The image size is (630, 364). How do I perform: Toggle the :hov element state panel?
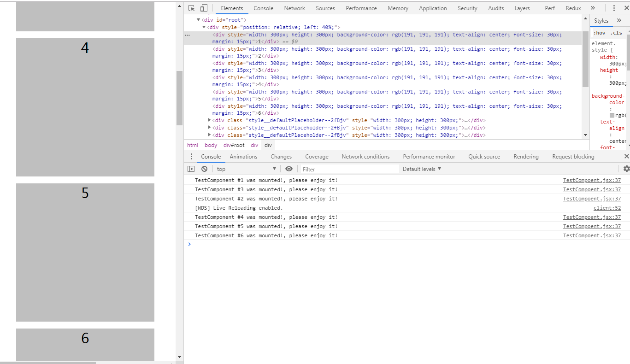pyautogui.click(x=599, y=33)
